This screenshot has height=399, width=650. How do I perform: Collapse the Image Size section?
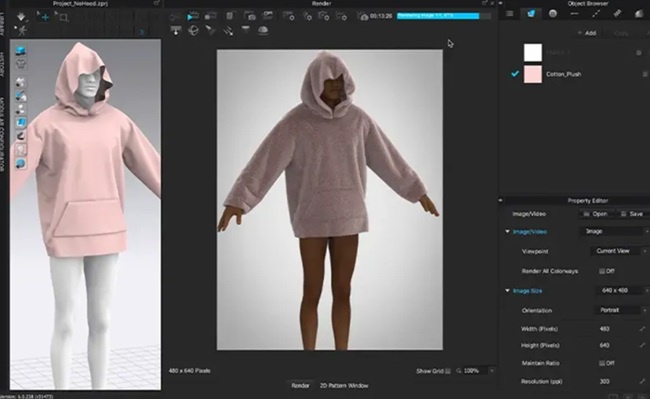[507, 290]
